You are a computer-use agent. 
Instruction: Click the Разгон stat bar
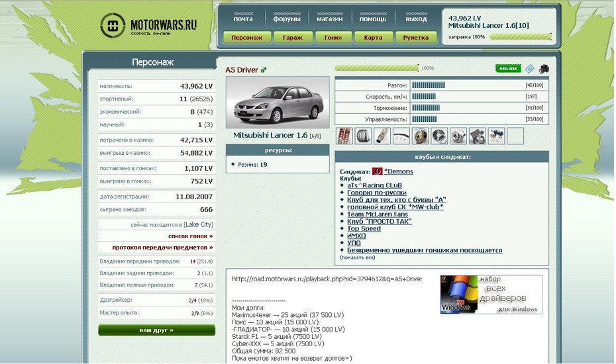pyautogui.click(x=429, y=85)
